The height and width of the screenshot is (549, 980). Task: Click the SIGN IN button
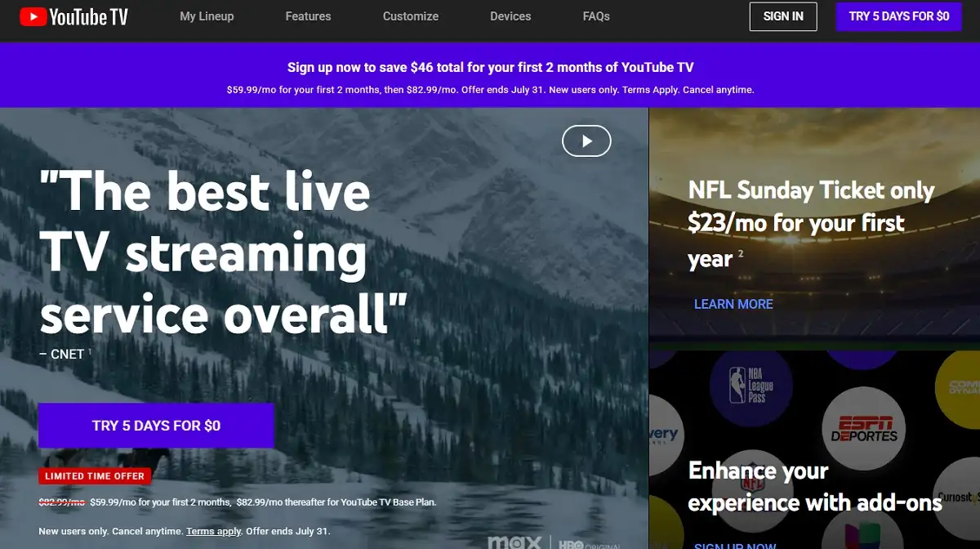pyautogui.click(x=783, y=16)
